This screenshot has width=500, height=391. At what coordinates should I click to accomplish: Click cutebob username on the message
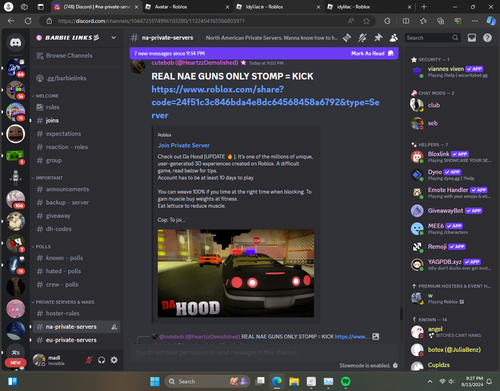(195, 63)
